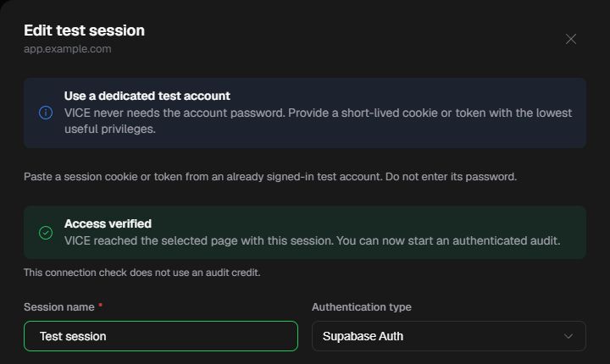Click the chevron arrow beside Supabase Auth

click(x=568, y=336)
